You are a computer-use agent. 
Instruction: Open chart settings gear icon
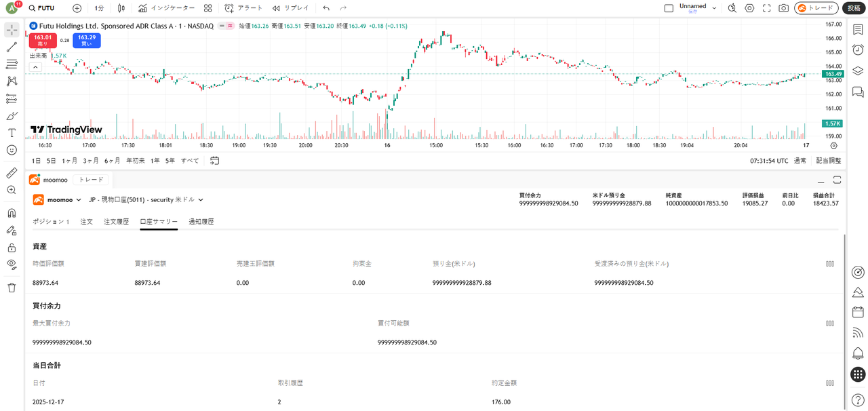tap(749, 8)
